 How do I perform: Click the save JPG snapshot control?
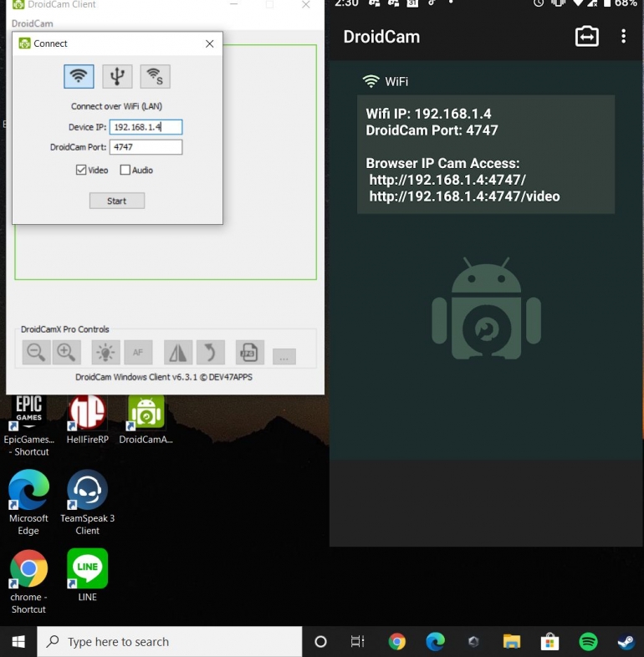pos(250,352)
